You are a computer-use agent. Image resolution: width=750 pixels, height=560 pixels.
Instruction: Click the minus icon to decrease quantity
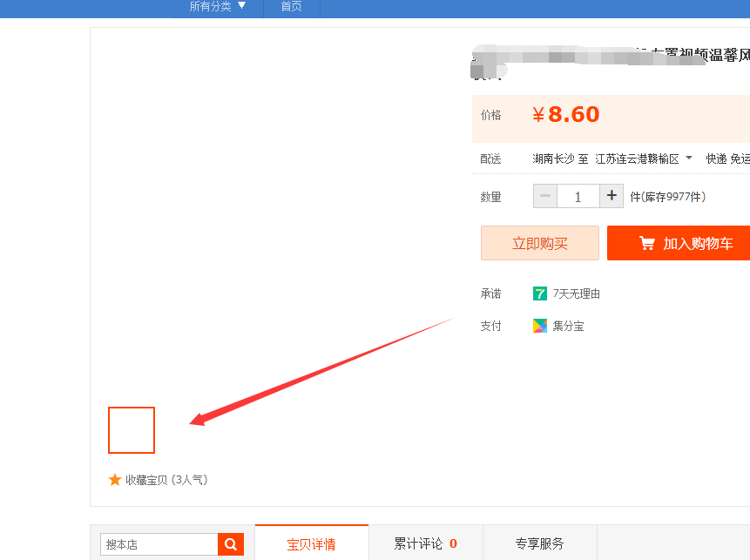tap(544, 195)
